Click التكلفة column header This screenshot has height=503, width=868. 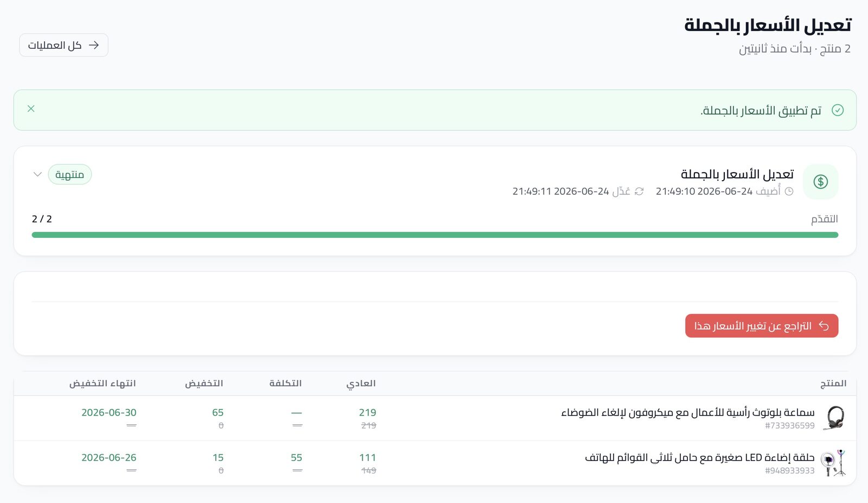click(285, 383)
